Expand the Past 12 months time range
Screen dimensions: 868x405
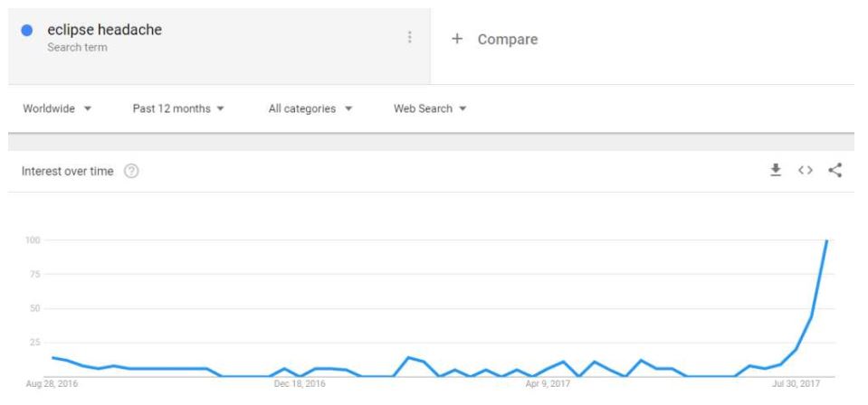[x=178, y=108]
